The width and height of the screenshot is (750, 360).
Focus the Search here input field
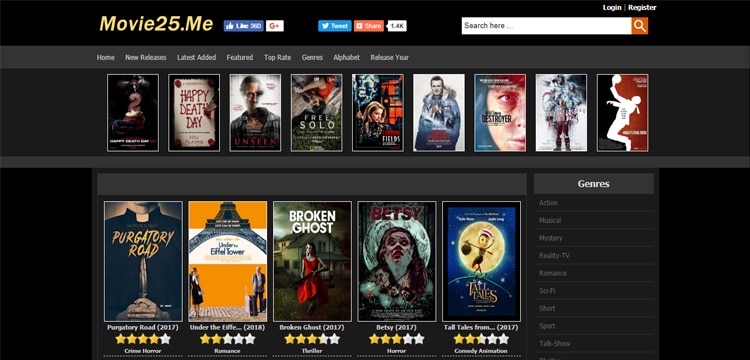click(546, 26)
